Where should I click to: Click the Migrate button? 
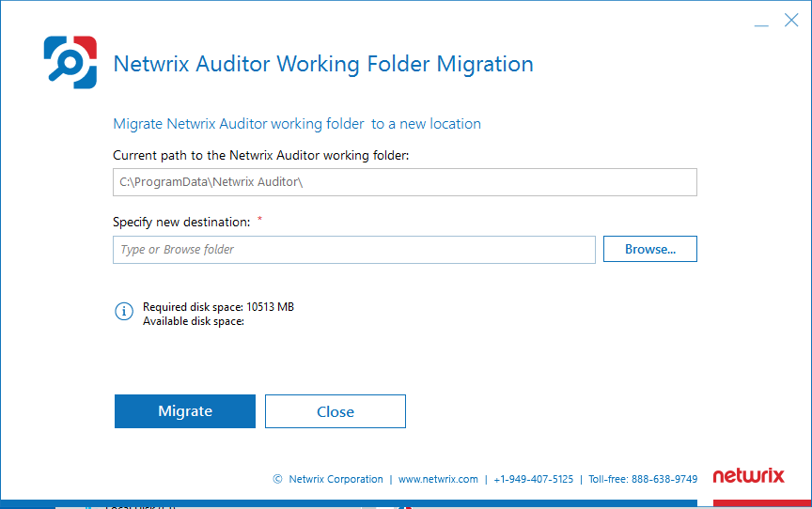pos(185,411)
